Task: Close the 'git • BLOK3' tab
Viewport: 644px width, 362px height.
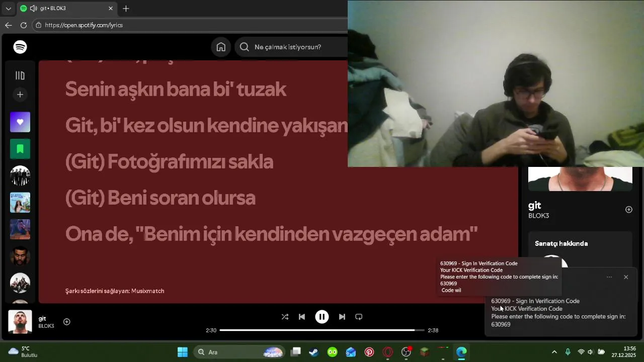Action: coord(111,9)
